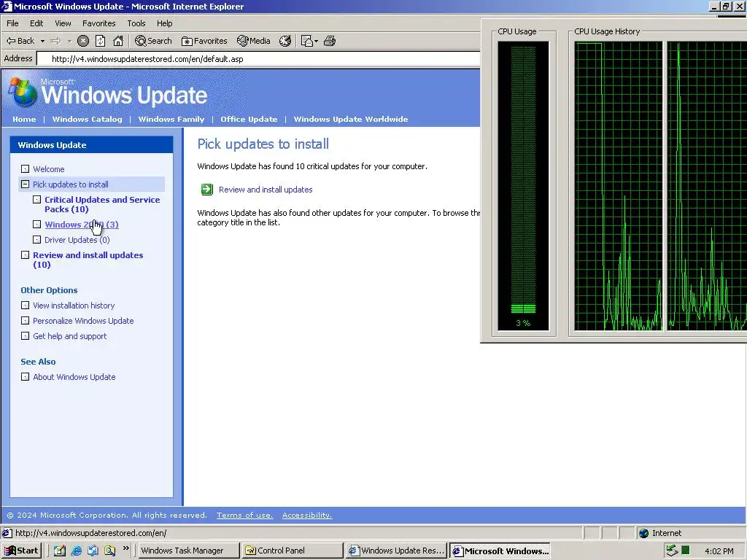Screen dimensions: 747x560
Task: Click Microsoft Windows... taskbar button
Action: [x=500, y=551]
